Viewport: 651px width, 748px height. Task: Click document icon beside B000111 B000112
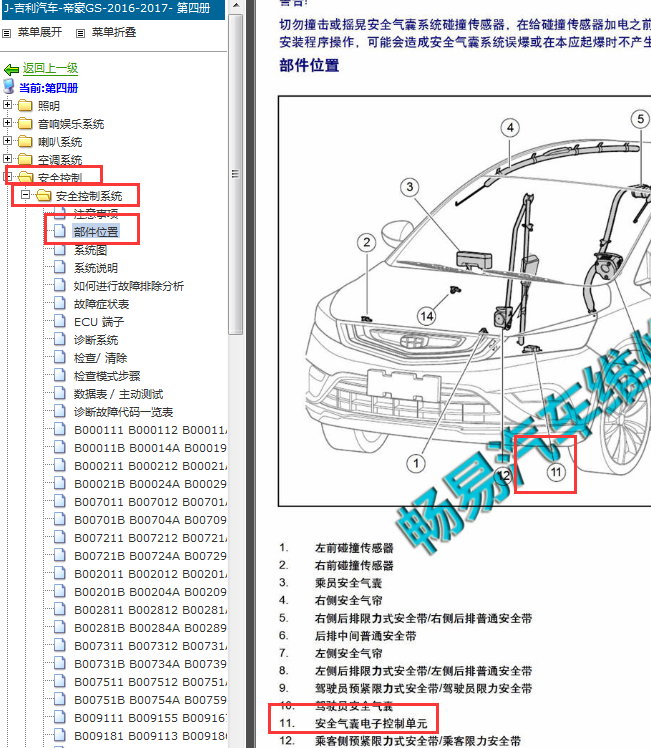[60, 429]
